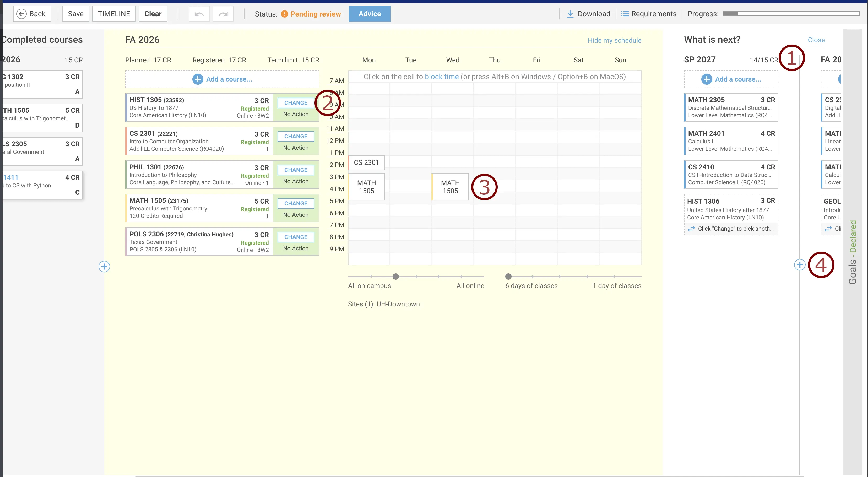Click the All online slider label
Image resolution: width=868 pixels, height=477 pixels.
click(470, 286)
